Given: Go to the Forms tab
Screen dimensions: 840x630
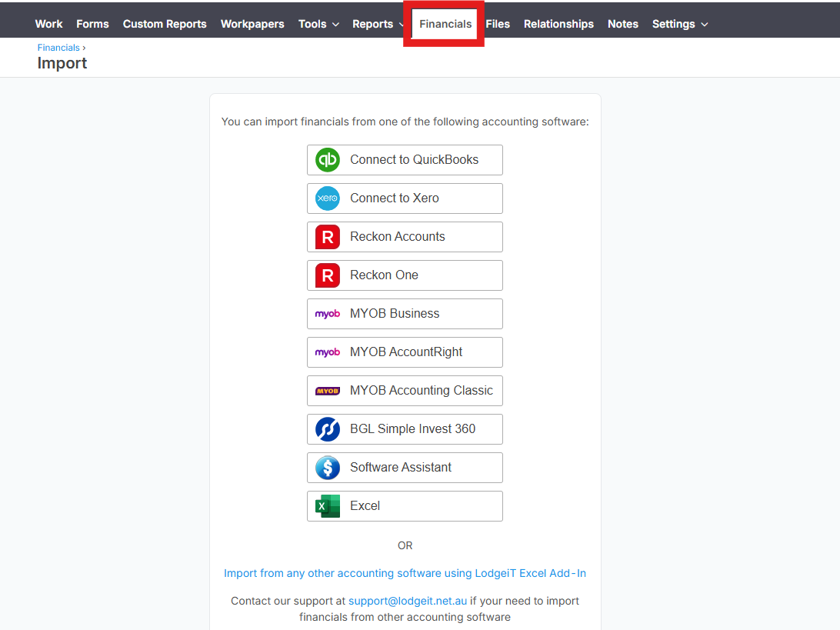Looking at the screenshot, I should 92,24.
